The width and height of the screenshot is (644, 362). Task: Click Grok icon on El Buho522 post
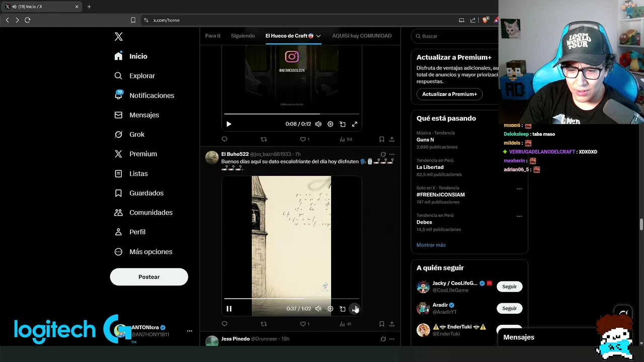pyautogui.click(x=383, y=154)
